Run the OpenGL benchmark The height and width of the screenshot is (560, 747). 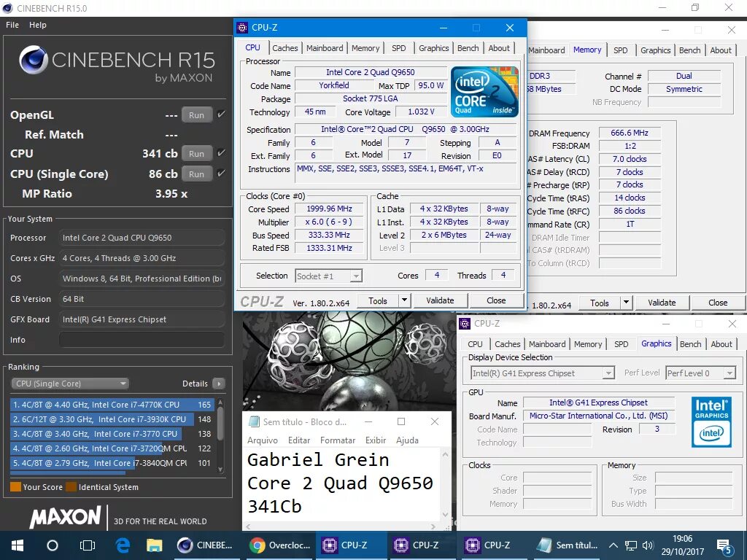(196, 114)
